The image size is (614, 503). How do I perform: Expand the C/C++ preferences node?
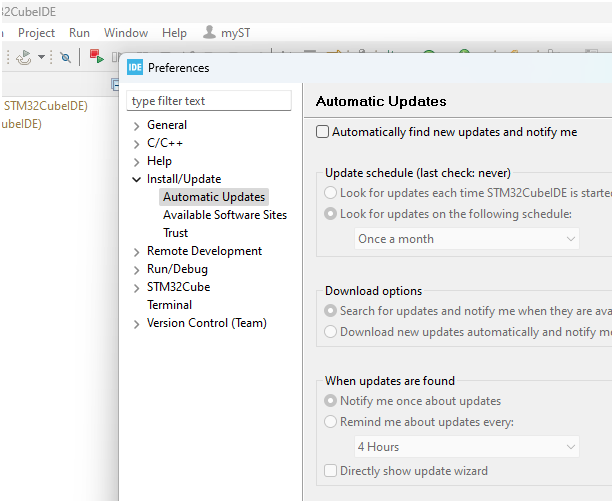[x=136, y=144]
